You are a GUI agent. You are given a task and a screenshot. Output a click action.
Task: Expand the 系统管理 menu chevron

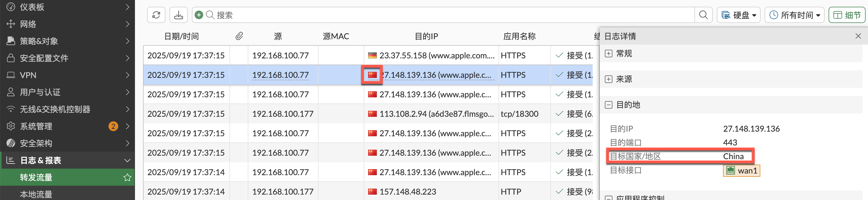pyautogui.click(x=127, y=126)
